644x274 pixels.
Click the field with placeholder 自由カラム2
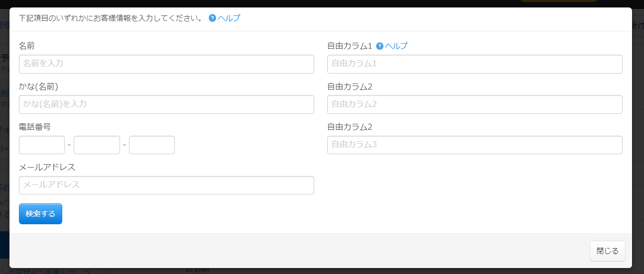coord(475,104)
